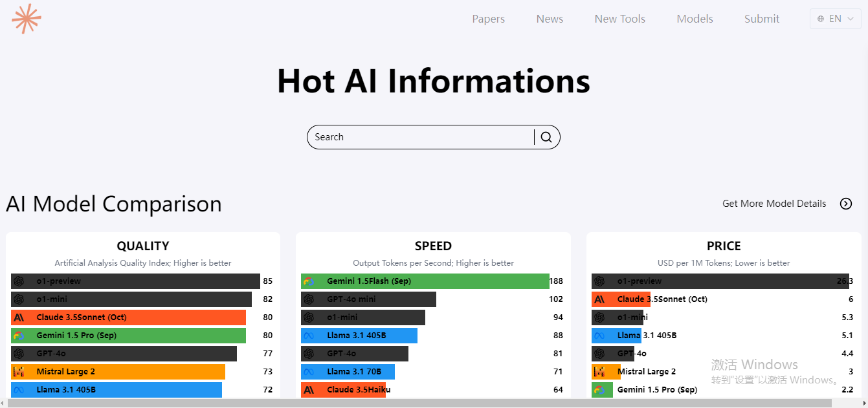Click Google icon on Gemini 1.5 Pro Price row

point(599,390)
